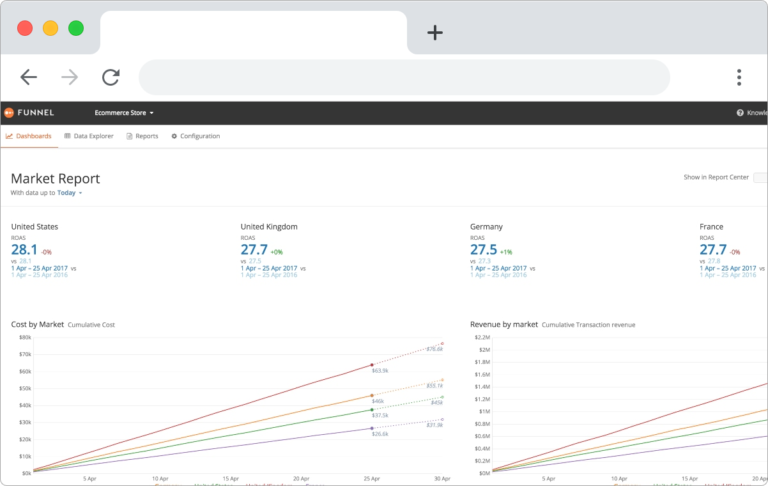Click the macOS green maximize button
The height and width of the screenshot is (486, 768).
click(76, 28)
